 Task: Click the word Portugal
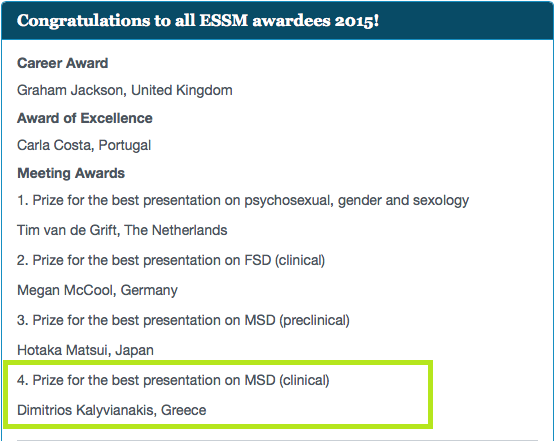click(x=125, y=146)
